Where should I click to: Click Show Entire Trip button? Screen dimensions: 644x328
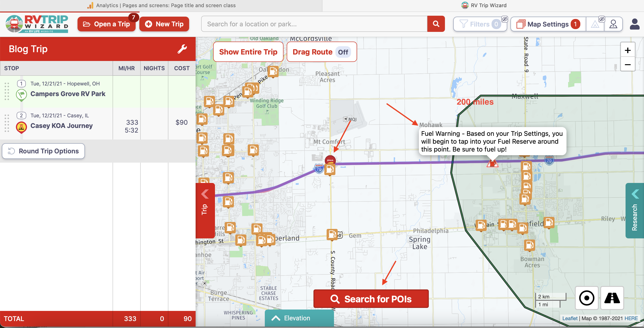[248, 52]
